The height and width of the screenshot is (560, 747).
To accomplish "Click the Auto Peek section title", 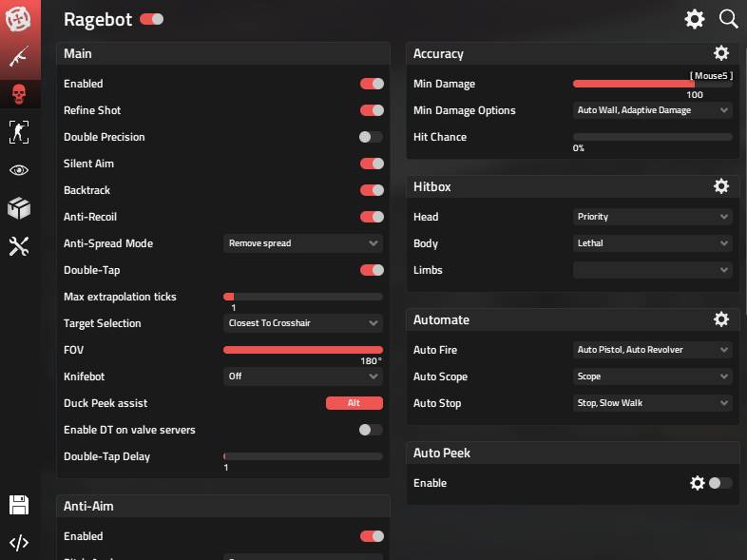I will click(x=442, y=453).
